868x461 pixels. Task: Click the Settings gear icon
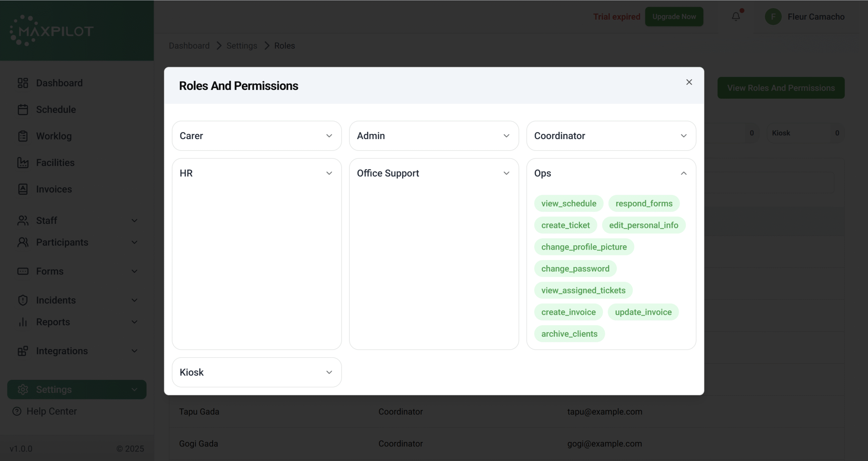coord(23,389)
